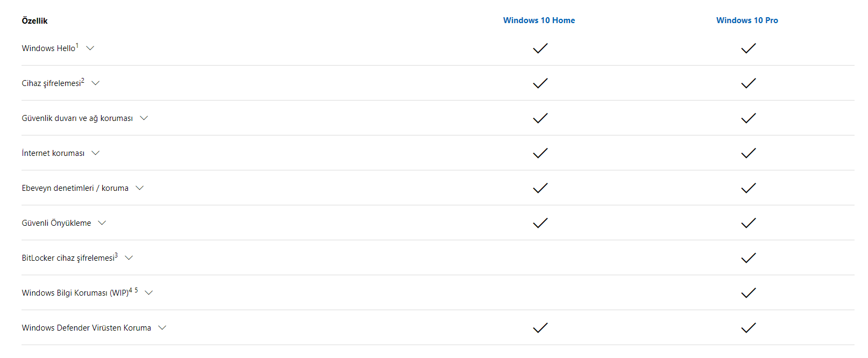
Task: Click Windows Defender Virüsten Koruma text
Action: pos(86,328)
